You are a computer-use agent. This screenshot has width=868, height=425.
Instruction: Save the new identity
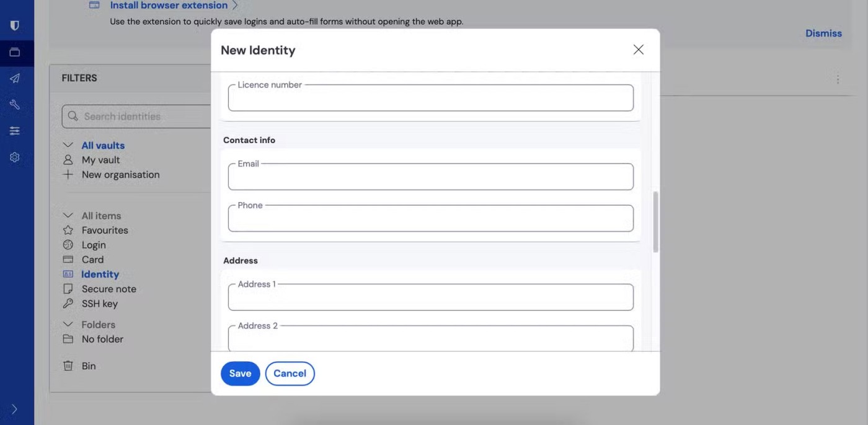tap(240, 374)
